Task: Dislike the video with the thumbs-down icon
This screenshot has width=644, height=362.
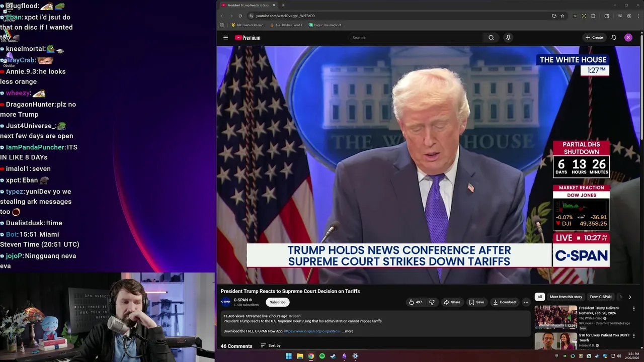Action: click(x=432, y=302)
